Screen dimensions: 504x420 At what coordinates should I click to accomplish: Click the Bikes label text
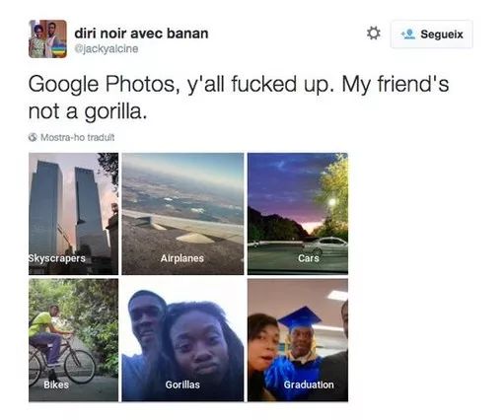(x=56, y=385)
